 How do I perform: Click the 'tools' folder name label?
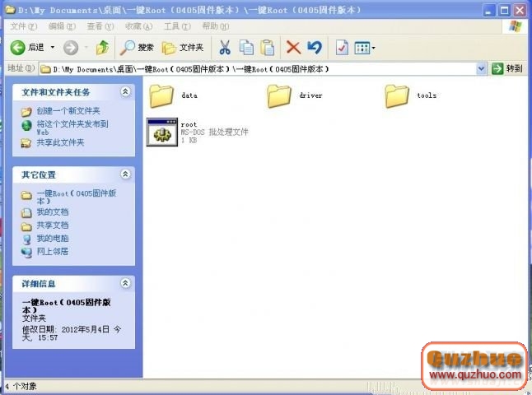(427, 95)
